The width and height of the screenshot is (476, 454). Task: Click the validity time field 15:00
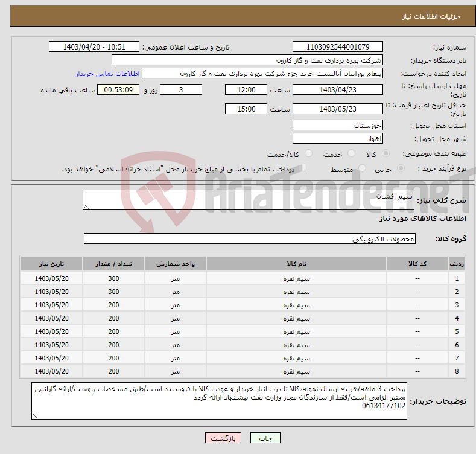point(246,109)
